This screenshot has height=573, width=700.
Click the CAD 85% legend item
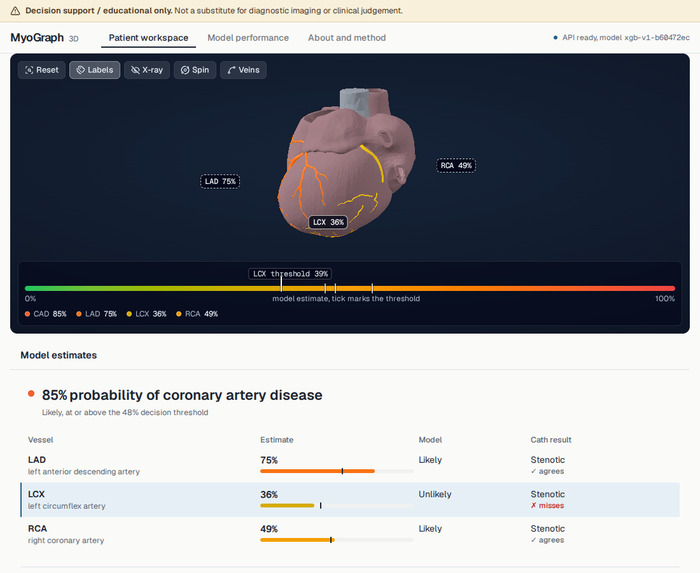46,314
